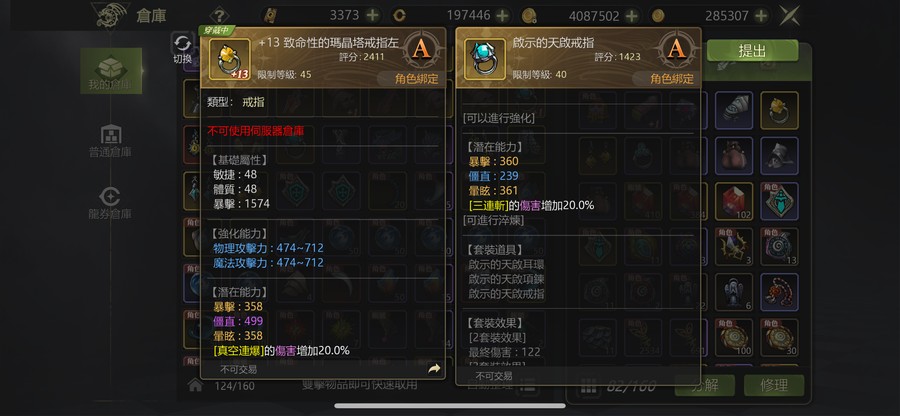
Task: Click the green 提出 button
Action: coord(752,50)
